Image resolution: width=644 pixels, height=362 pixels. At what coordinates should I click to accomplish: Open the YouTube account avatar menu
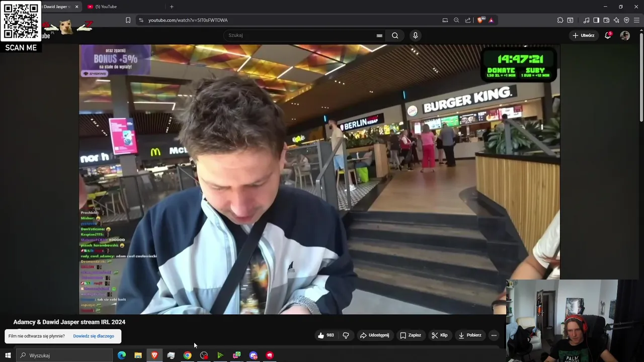(x=625, y=35)
